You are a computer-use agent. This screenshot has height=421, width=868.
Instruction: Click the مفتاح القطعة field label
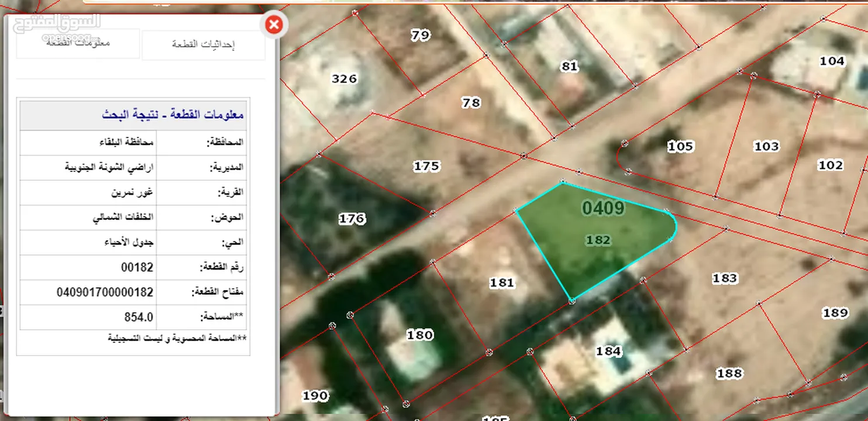pos(218,292)
